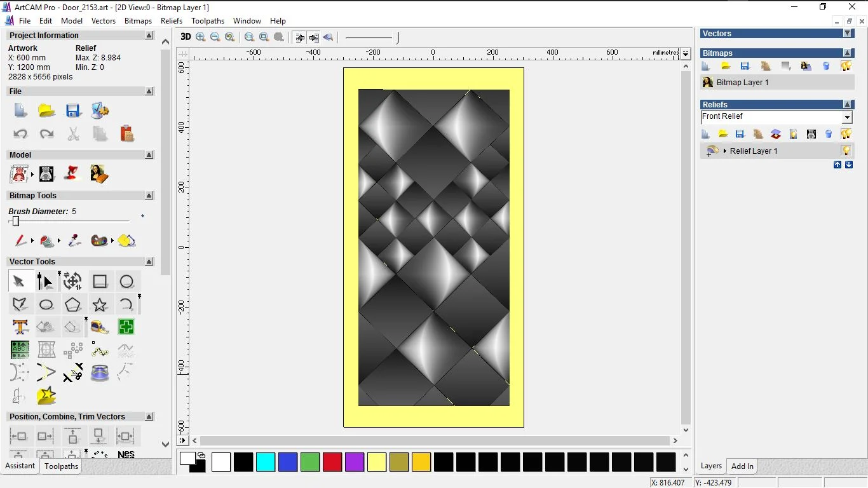Screen dimensions: 868x488
Task: Open the Front Relief dropdown
Action: 846,118
